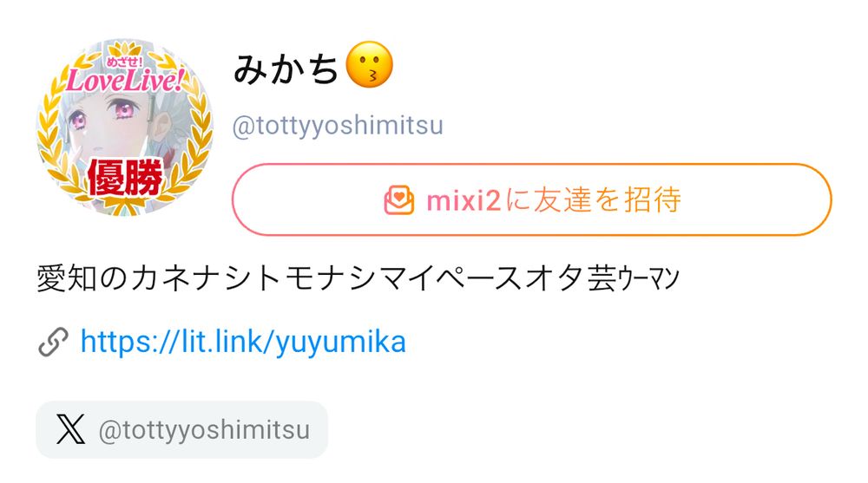Viewport: 868px width, 483px height.
Task: Tap the mixi2に友達を招待 invite button
Action: point(532,199)
